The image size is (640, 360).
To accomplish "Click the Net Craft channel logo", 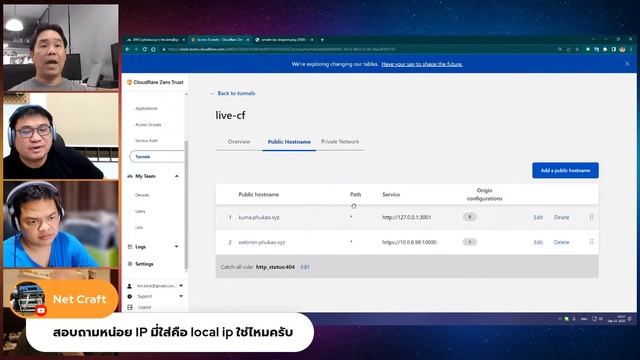I will tap(27, 299).
